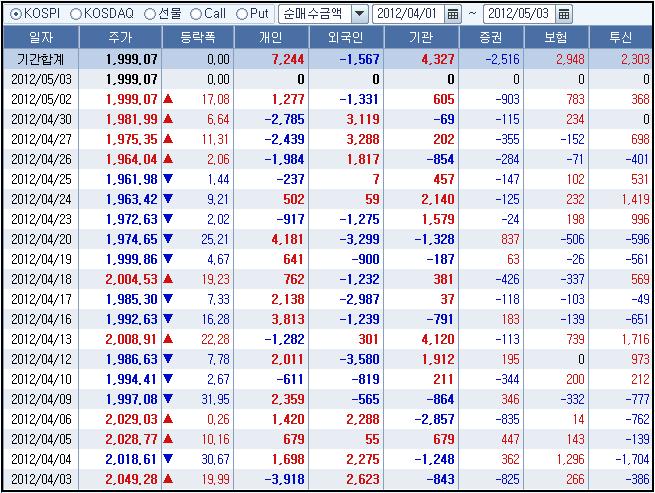The width and height of the screenshot is (655, 493).
Task: Click the 투신 value -1,704
Action: 632,460
